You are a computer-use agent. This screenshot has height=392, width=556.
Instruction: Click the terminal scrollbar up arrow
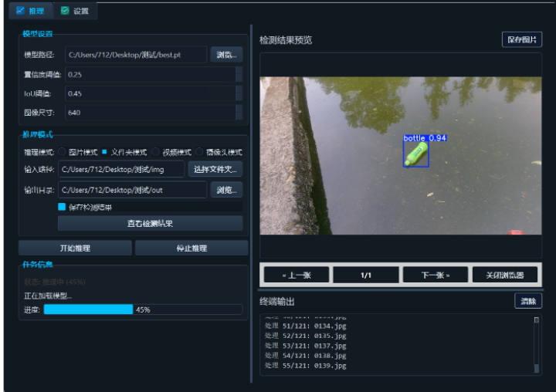point(537,319)
